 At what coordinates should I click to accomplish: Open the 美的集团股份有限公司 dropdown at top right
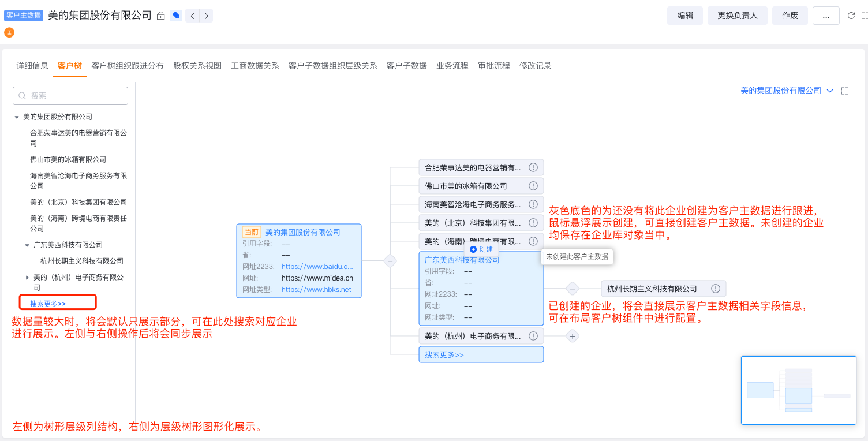(x=787, y=91)
